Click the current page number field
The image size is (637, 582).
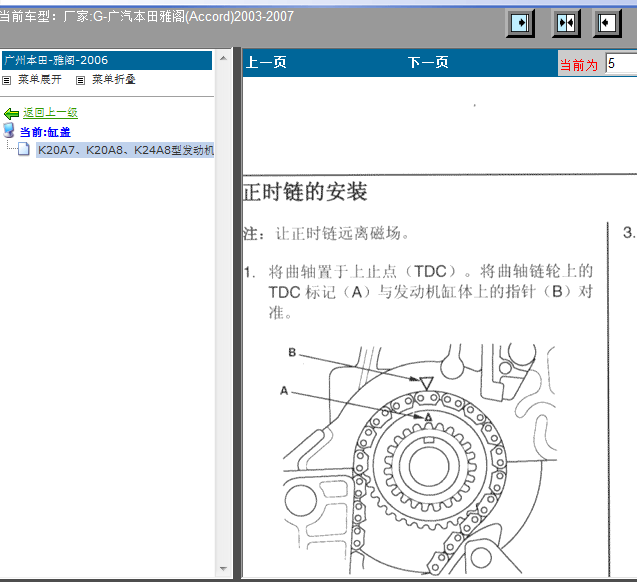click(x=621, y=64)
